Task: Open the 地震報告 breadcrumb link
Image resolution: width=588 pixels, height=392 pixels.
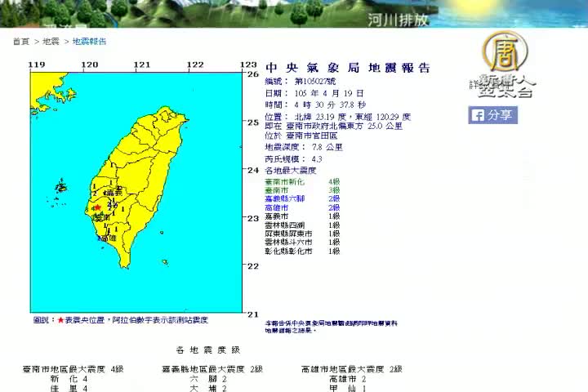Action: coord(89,42)
